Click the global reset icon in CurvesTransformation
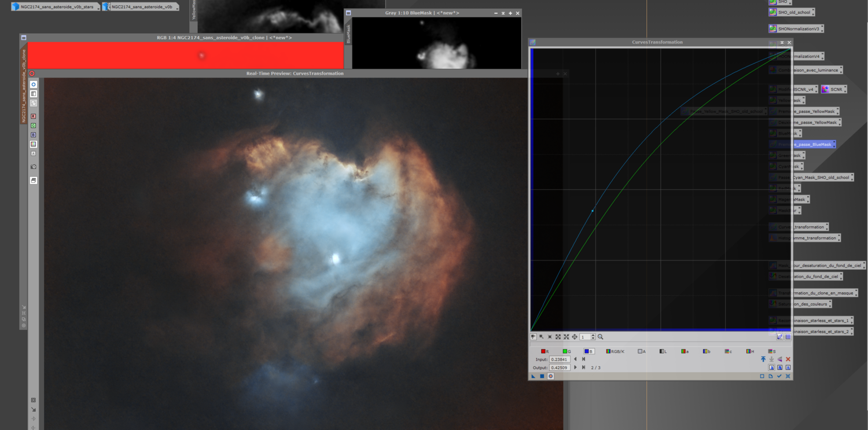The image size is (868, 430). [788, 376]
